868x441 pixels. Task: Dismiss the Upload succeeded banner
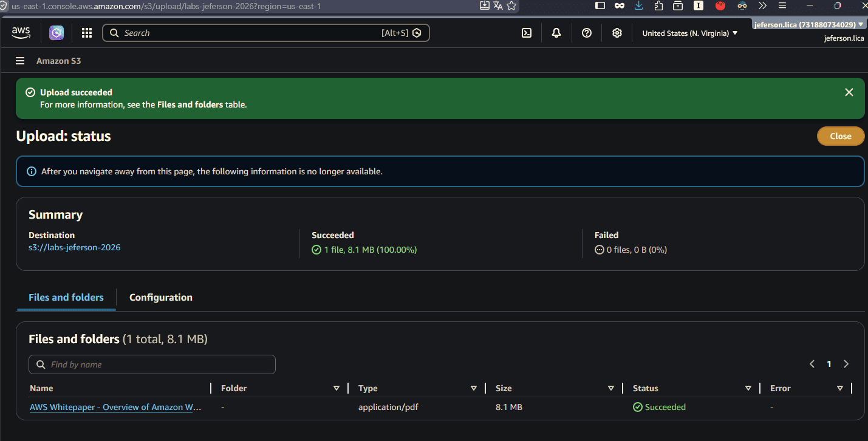(849, 92)
